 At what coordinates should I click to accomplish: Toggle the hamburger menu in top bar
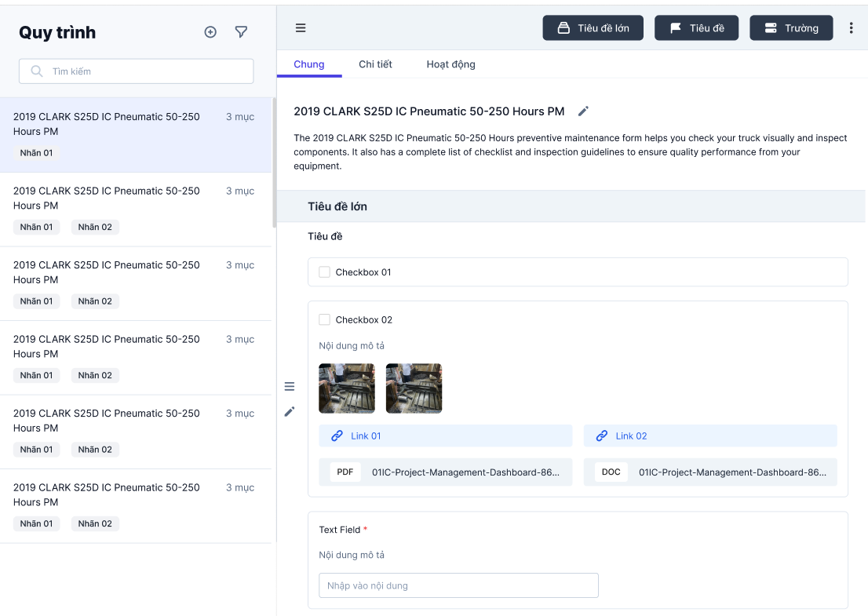tap(301, 28)
